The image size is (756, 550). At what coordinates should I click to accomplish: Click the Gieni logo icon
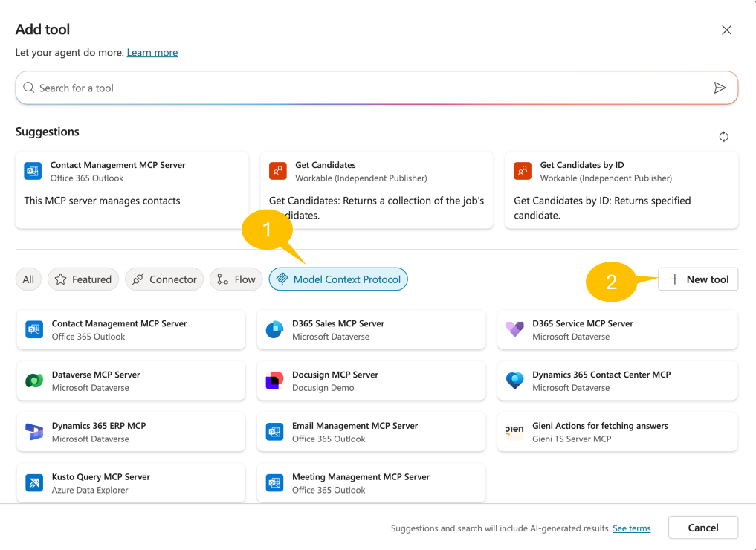[x=514, y=432]
